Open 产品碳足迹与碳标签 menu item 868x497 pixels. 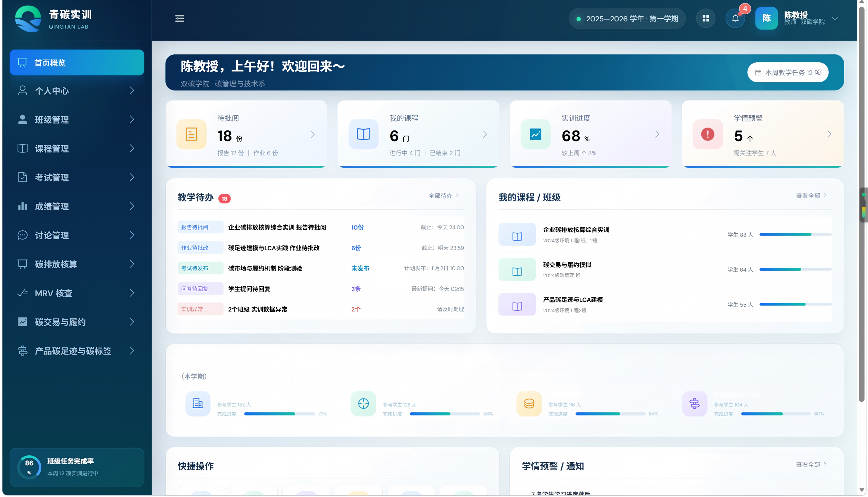pos(77,351)
